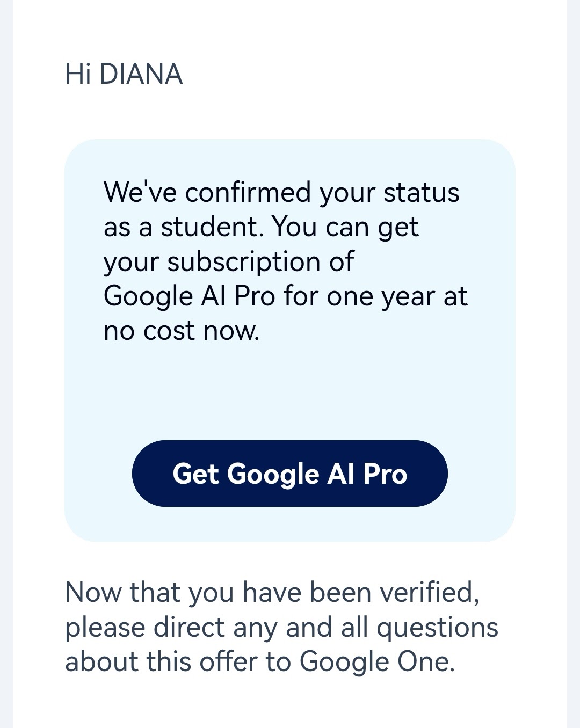The height and width of the screenshot is (728, 580).
Task: Tap "Now that you have been verified" line
Action: pyautogui.click(x=272, y=592)
